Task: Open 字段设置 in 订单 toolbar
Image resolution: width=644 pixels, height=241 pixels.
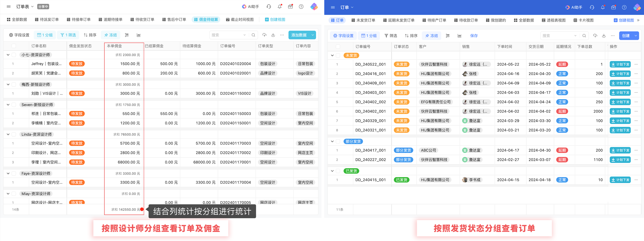Action: [343, 36]
